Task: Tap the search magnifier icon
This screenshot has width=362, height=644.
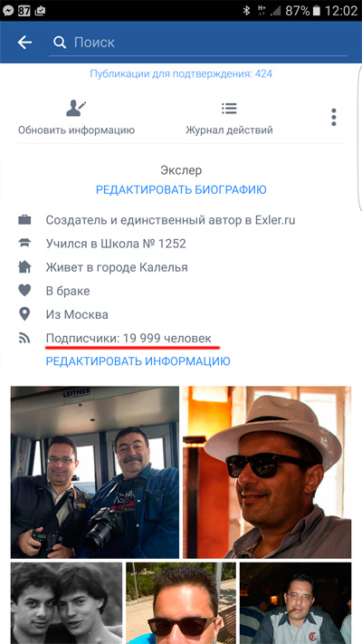Action: (60, 43)
